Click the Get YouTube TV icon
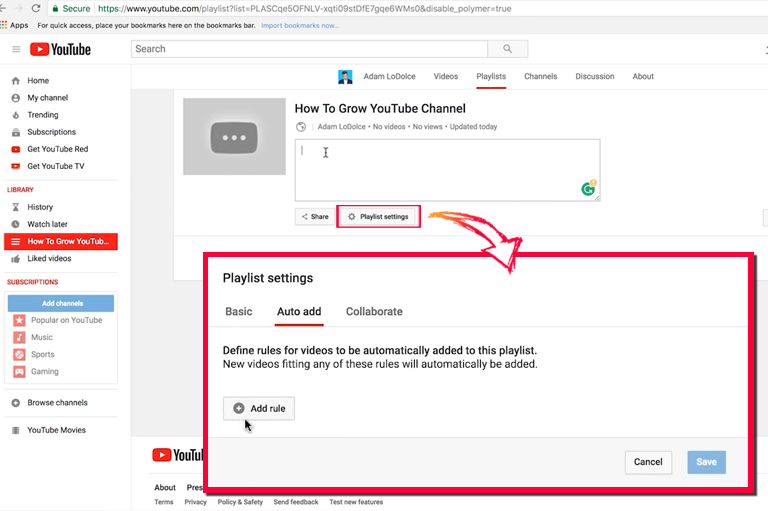 point(16,167)
